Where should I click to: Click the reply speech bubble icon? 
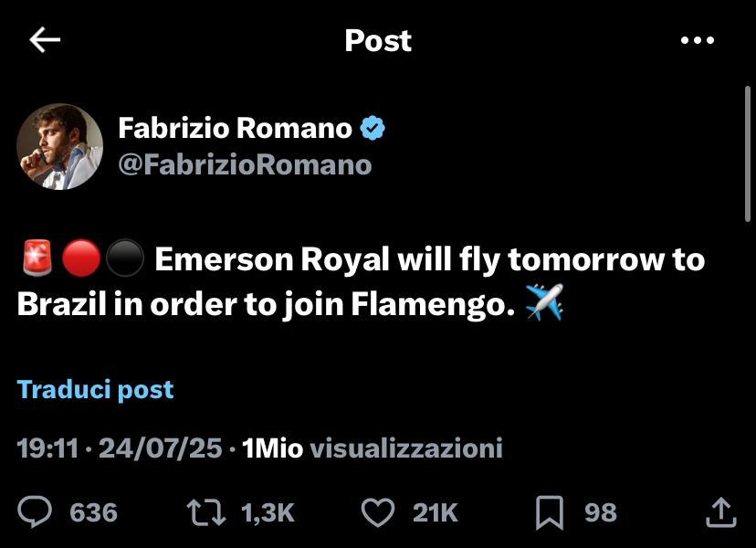[36, 511]
